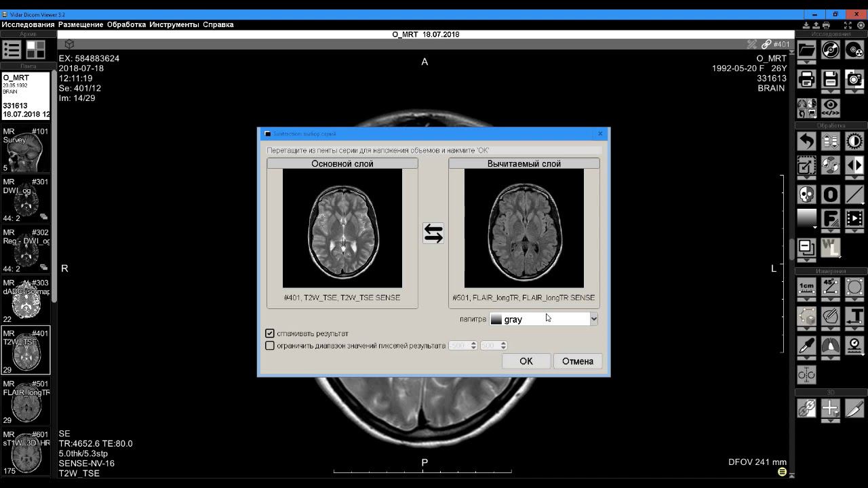Screen dimensions: 868x488
Task: Open the Размещение menu
Action: 81,24
